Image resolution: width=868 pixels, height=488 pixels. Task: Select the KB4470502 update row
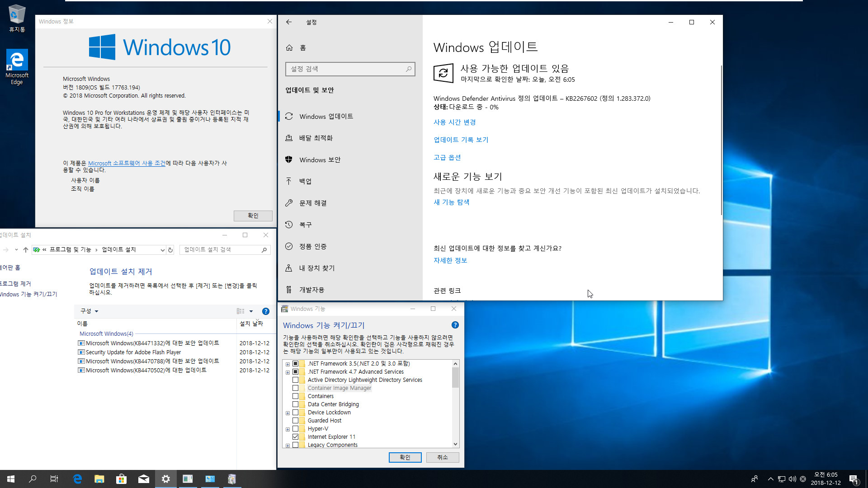click(x=174, y=371)
